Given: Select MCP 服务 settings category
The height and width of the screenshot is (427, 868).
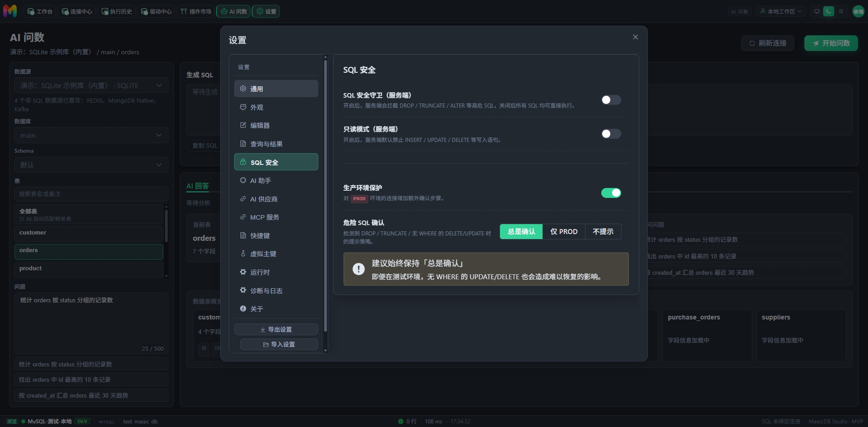Looking at the screenshot, I should pos(276,217).
